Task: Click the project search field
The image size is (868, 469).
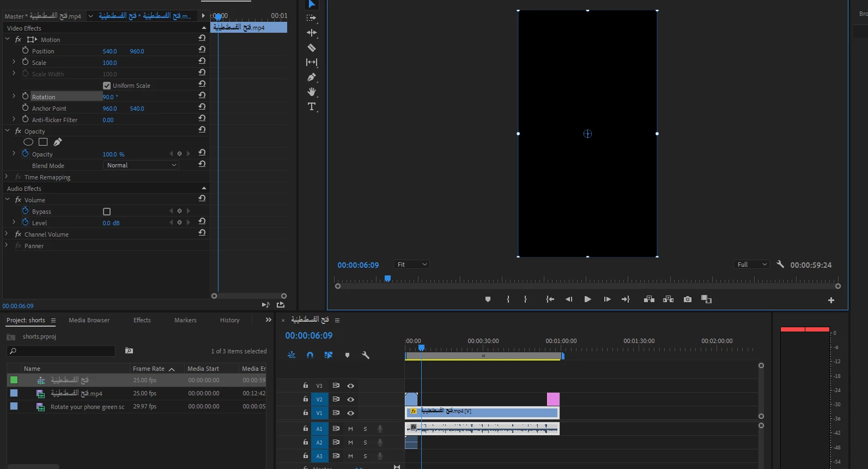Action: tap(61, 351)
